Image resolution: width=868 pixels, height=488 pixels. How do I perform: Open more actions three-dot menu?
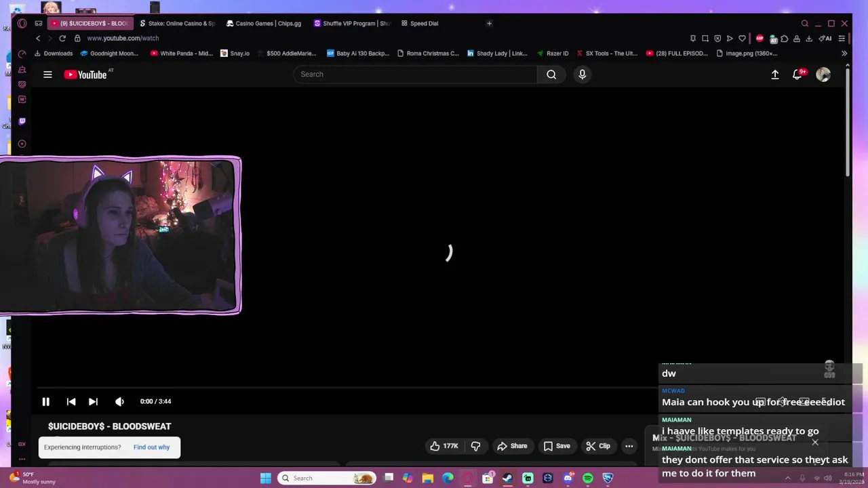629,446
